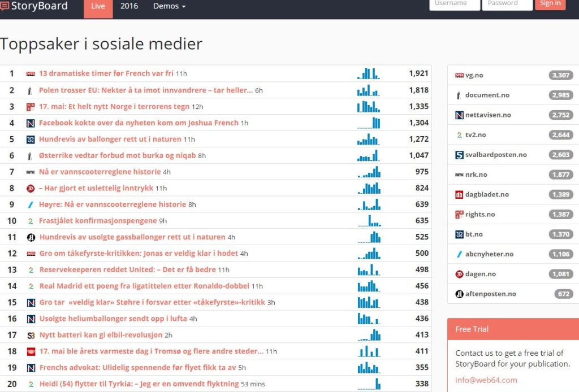Open story '13 dramatiske timer før French var fri'
The height and width of the screenshot is (392, 579).
pyautogui.click(x=106, y=73)
